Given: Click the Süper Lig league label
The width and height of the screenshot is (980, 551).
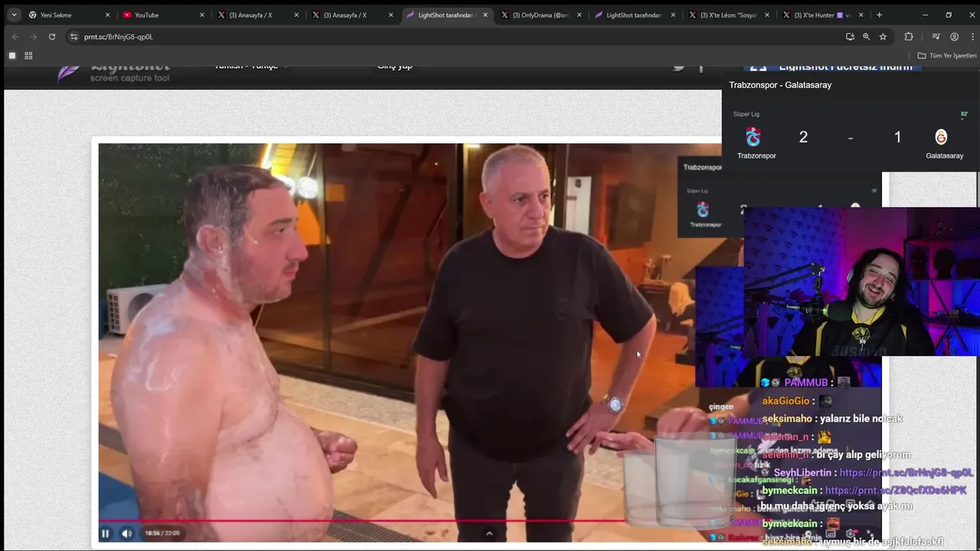Looking at the screenshot, I should pyautogui.click(x=746, y=114).
